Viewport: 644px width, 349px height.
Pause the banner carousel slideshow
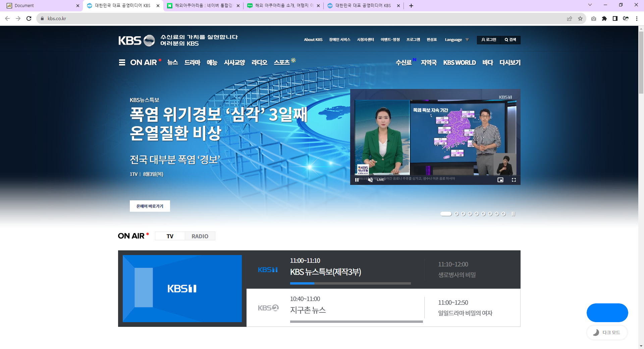pos(513,214)
